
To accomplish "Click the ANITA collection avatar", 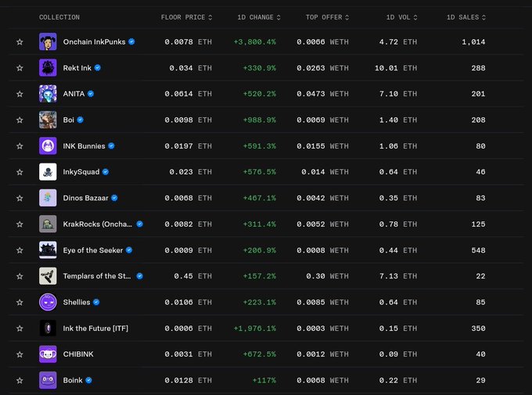I will (48, 94).
